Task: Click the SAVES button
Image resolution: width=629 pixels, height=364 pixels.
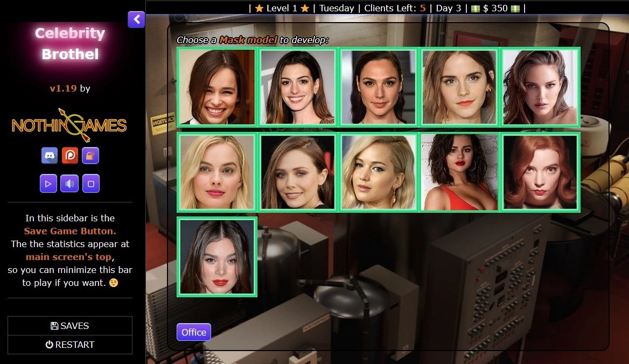Action: (x=70, y=325)
